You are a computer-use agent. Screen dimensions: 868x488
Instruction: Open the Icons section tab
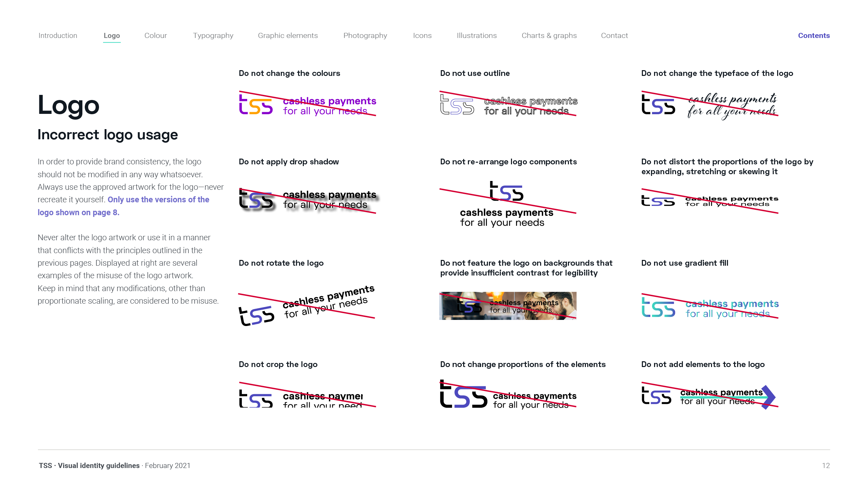pos(422,36)
